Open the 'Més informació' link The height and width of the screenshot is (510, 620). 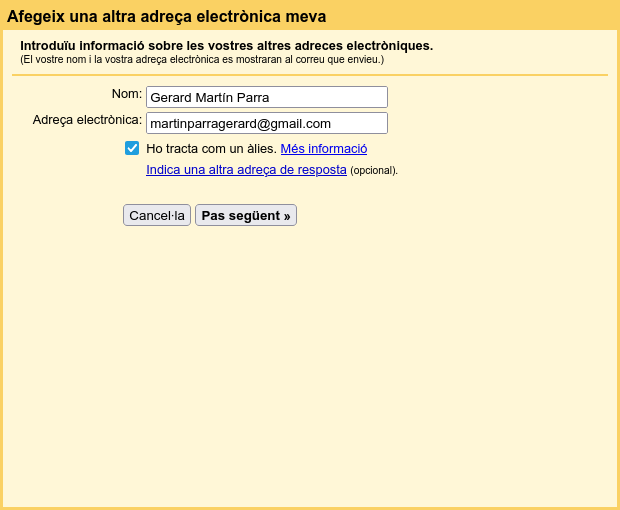click(323, 148)
